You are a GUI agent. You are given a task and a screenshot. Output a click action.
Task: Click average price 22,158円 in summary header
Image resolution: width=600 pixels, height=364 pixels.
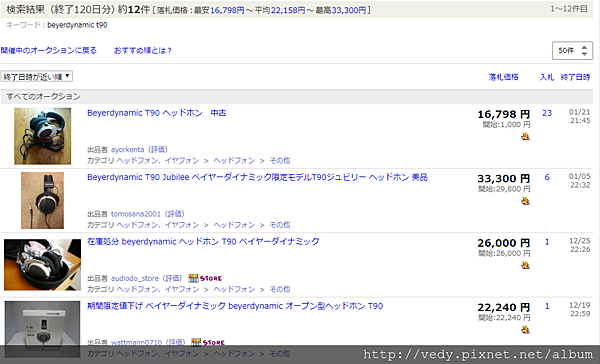click(x=288, y=10)
